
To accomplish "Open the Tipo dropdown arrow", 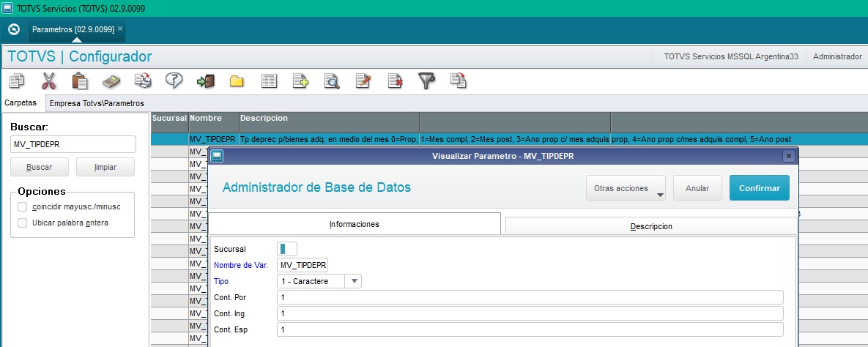I will click(353, 281).
